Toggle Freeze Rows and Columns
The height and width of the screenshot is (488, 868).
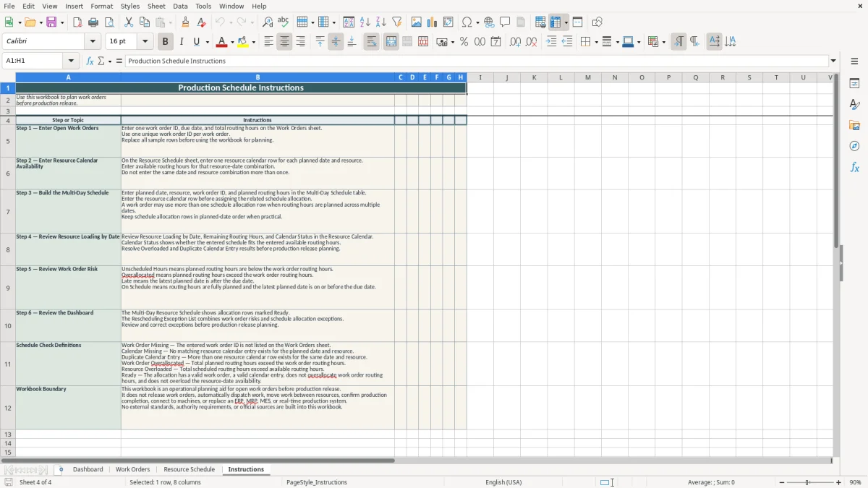[x=556, y=22]
